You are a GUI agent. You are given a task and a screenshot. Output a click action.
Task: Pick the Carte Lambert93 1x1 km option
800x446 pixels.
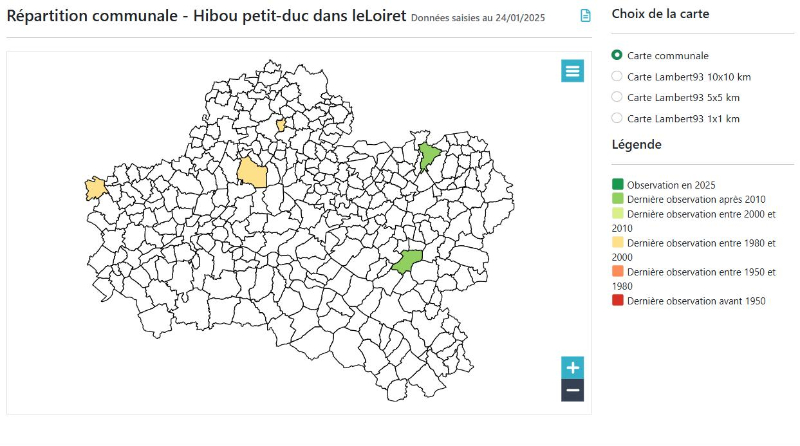pyautogui.click(x=617, y=118)
